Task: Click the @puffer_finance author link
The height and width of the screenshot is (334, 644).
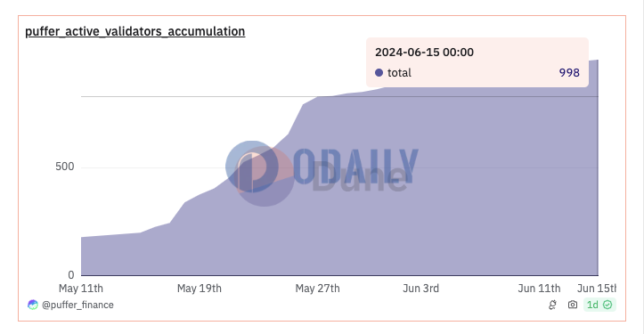Action: click(x=77, y=305)
